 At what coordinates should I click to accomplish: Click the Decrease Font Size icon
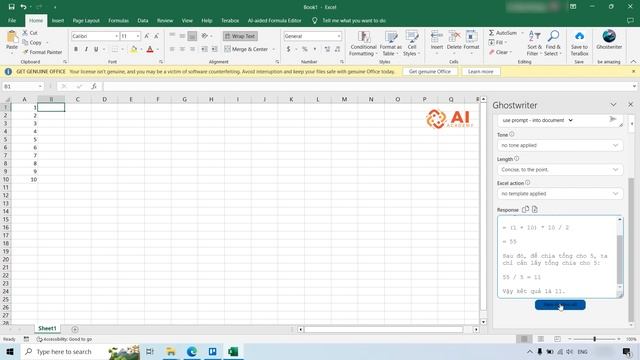point(156,36)
